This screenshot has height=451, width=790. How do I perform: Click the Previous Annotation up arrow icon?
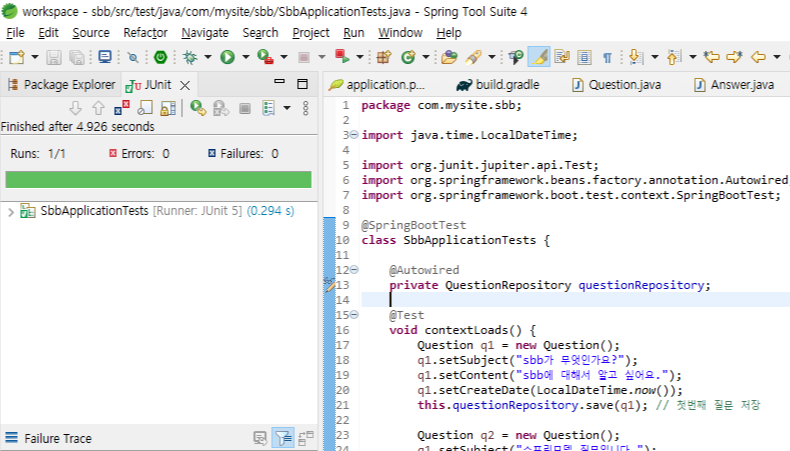[674, 57]
